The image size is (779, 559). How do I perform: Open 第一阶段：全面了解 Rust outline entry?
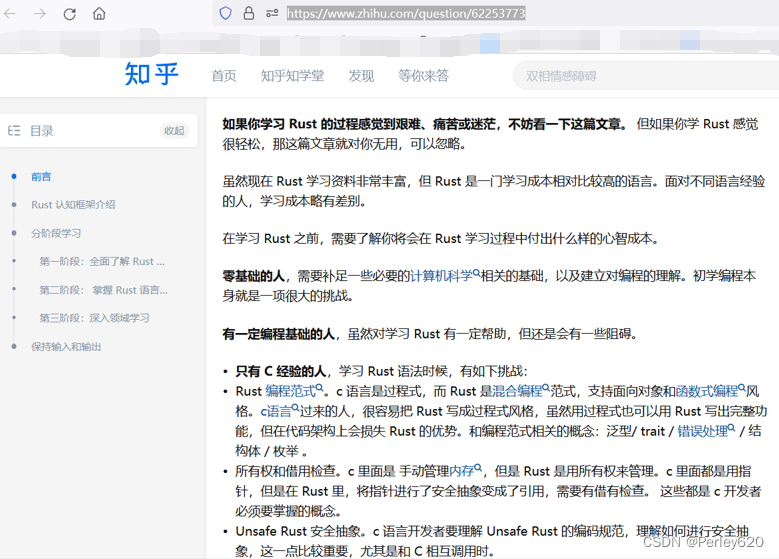pos(102,261)
